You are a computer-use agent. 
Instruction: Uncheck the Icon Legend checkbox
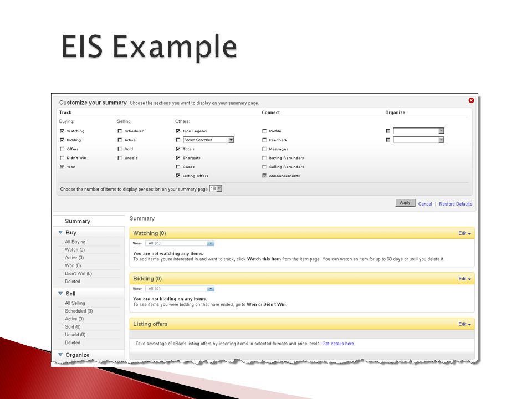178,131
